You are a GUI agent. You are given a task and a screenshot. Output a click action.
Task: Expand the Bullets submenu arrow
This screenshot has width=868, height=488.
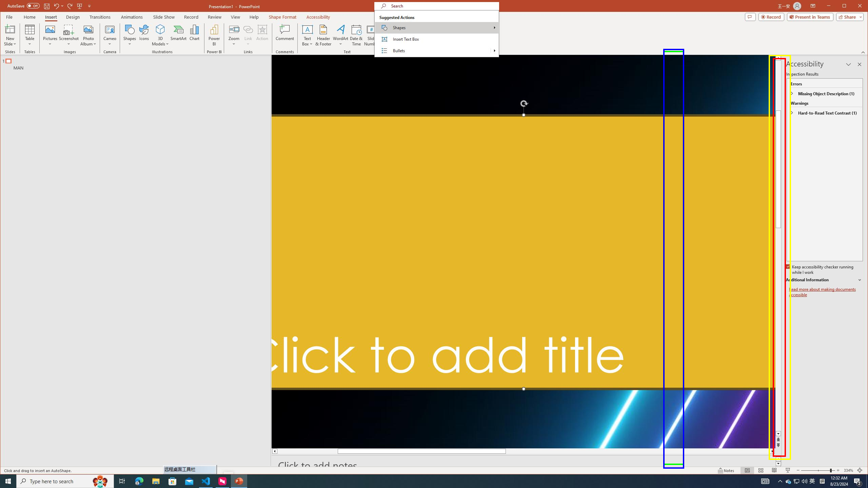[x=494, y=51]
